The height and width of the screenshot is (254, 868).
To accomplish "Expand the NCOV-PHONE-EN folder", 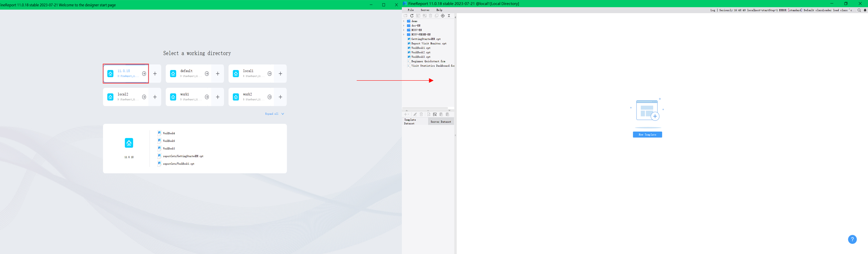I will (404, 34).
